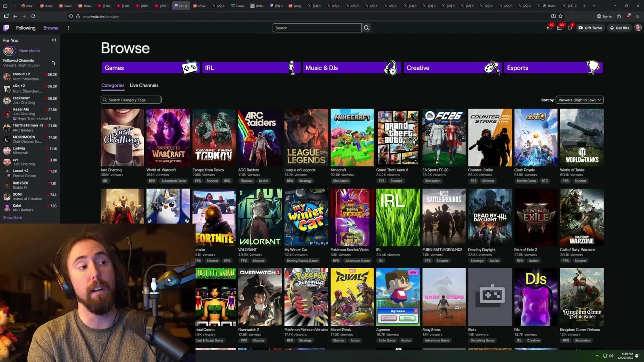Click the IRL category banner
644x362 pixels.
[251, 68]
